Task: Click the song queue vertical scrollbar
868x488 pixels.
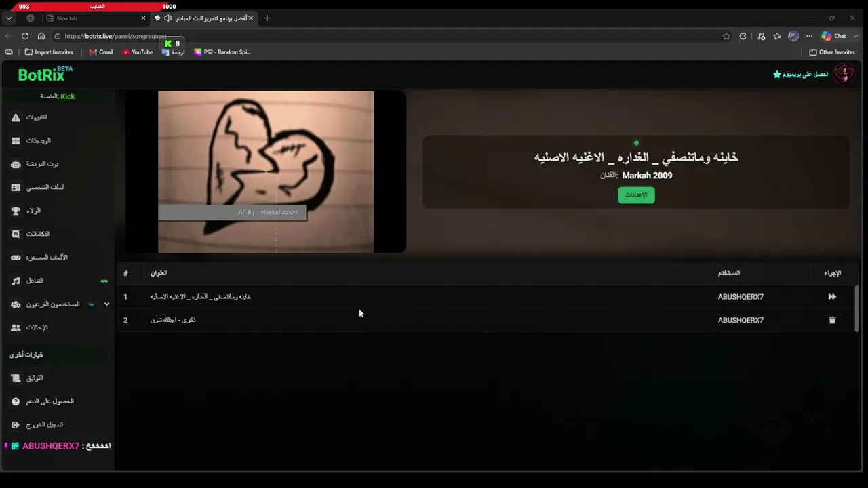Action: (858, 308)
